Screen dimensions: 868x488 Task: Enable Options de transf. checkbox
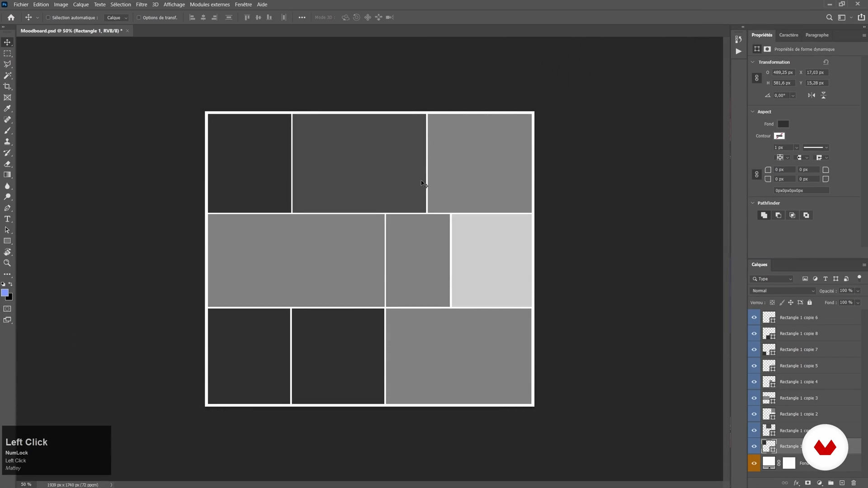pyautogui.click(x=139, y=18)
